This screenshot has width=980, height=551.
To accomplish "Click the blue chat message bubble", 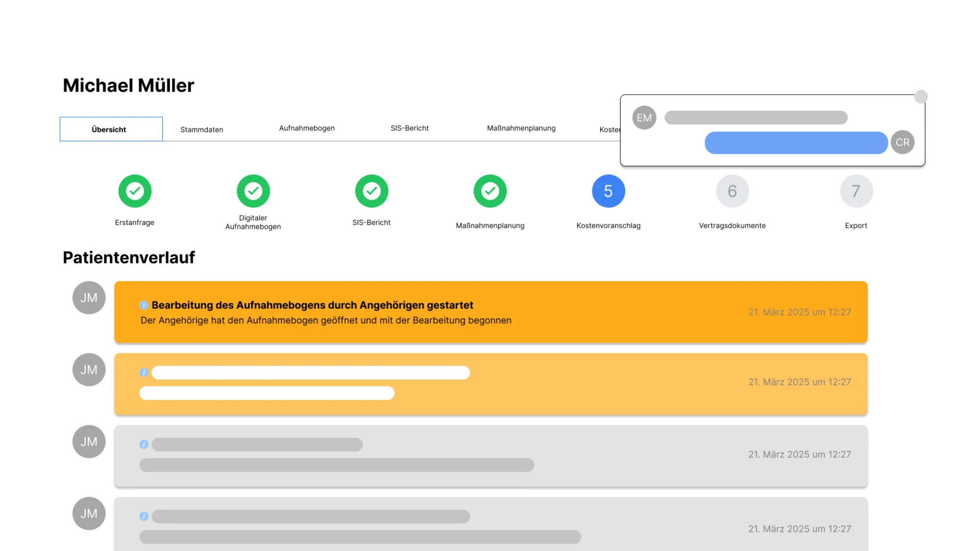I will pyautogui.click(x=796, y=143).
